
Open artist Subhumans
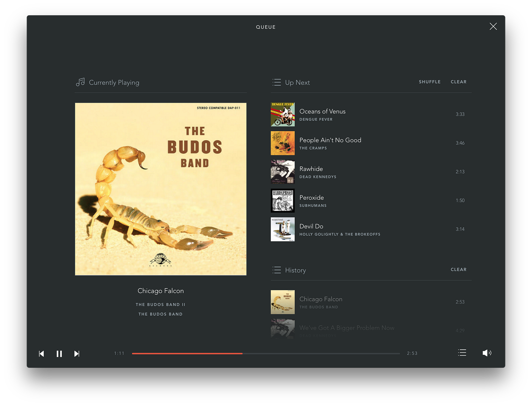pos(313,206)
